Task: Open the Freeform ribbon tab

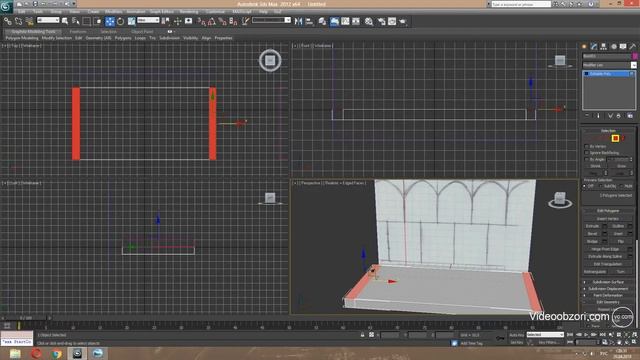Action: point(78,31)
